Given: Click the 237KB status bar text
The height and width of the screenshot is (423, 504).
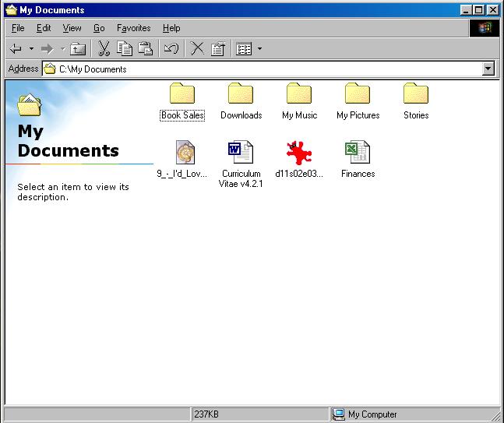Looking at the screenshot, I should coord(206,414).
